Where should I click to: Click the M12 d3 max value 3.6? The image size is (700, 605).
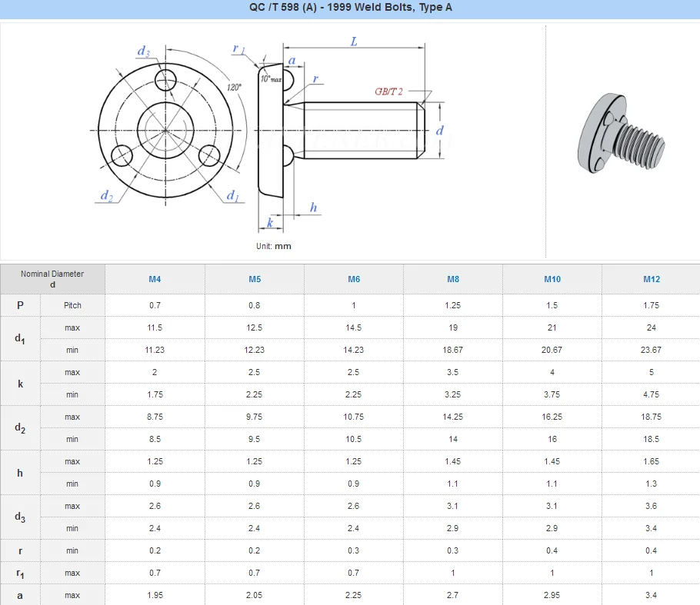[x=651, y=507]
